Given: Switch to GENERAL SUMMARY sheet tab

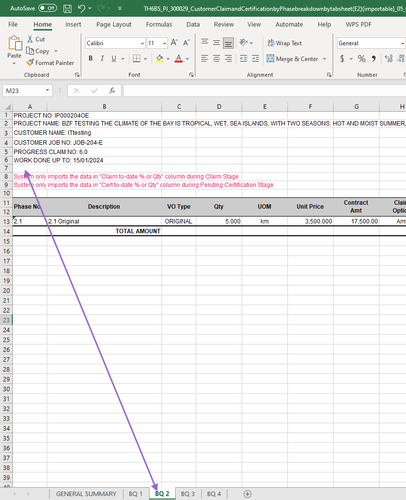Looking at the screenshot, I should pyautogui.click(x=86, y=494).
